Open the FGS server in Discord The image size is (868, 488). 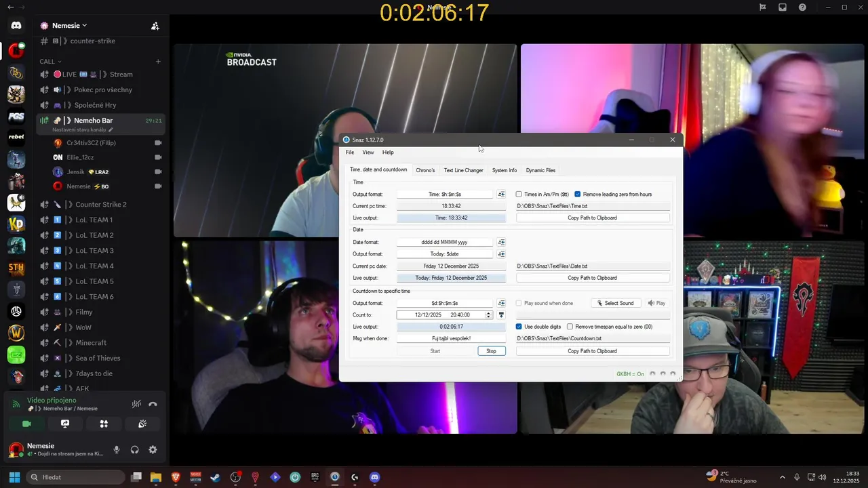click(16, 116)
